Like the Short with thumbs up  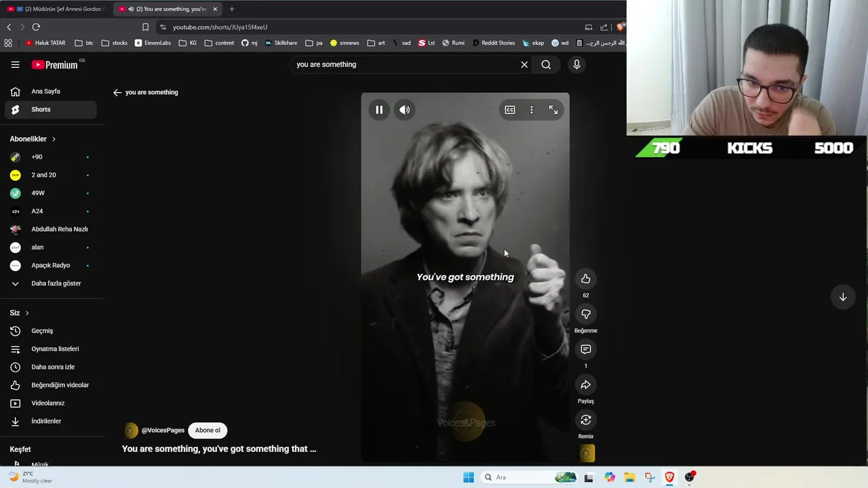586,279
